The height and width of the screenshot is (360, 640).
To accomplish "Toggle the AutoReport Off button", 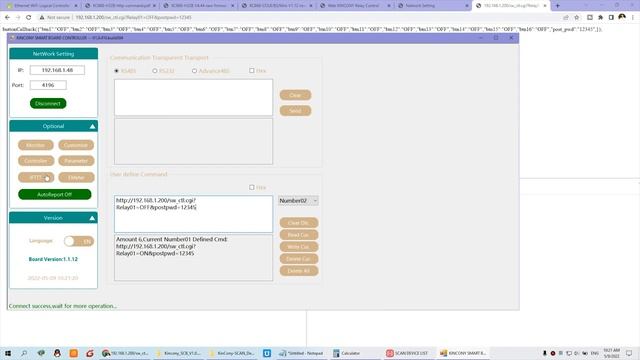I will tap(55, 195).
